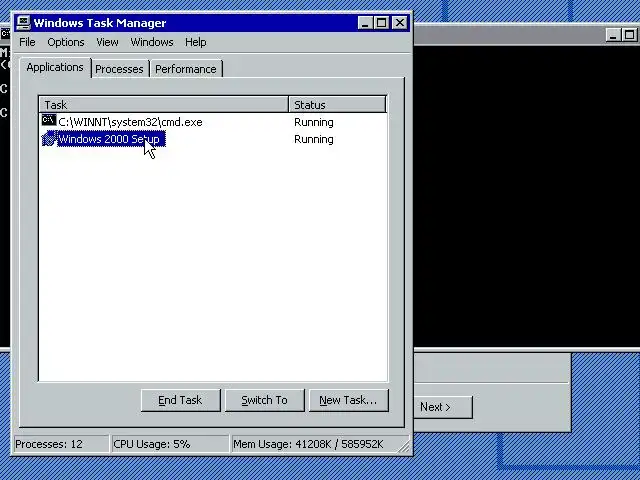Close the Windows Task Manager window
The width and height of the screenshot is (640, 480).
[x=400, y=23]
